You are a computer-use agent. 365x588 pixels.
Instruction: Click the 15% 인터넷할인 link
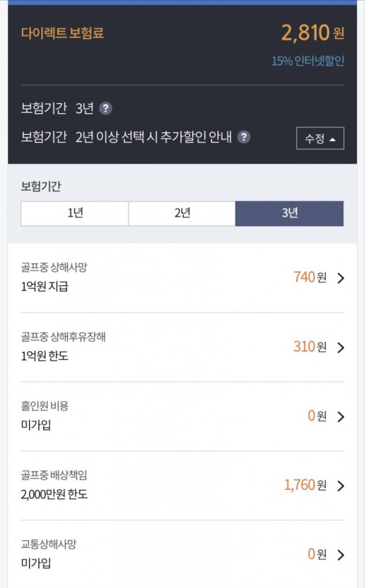pyautogui.click(x=308, y=61)
